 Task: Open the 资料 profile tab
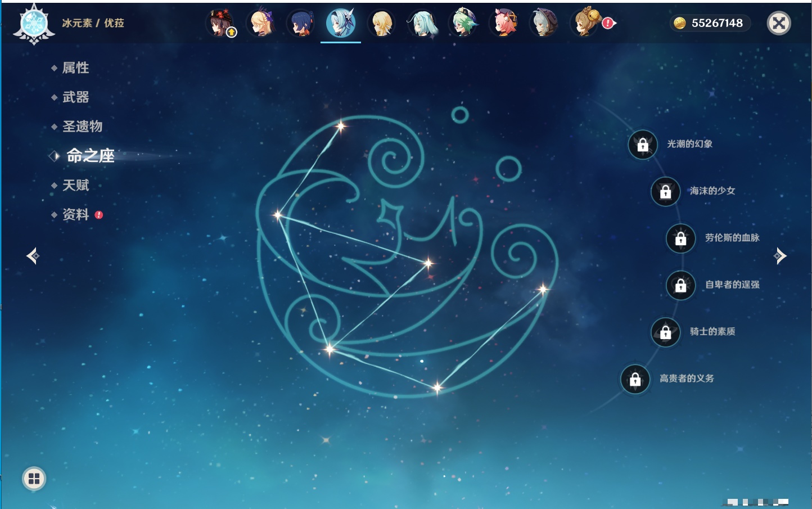click(x=75, y=214)
